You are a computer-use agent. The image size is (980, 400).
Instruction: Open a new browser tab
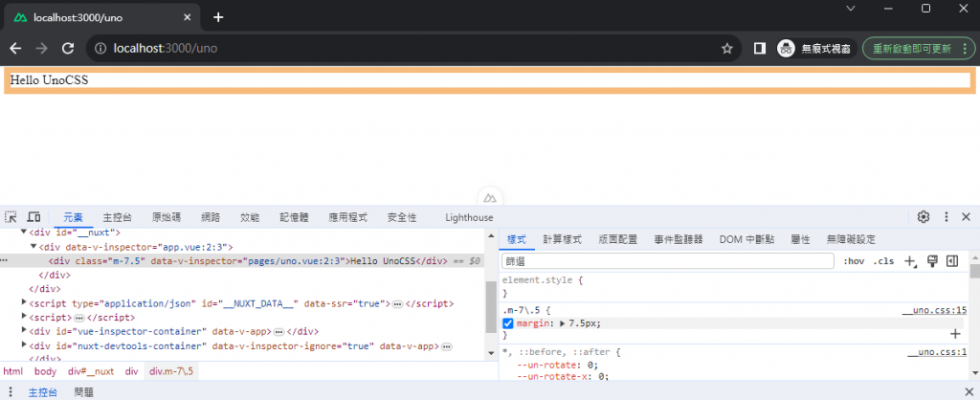coord(218,17)
